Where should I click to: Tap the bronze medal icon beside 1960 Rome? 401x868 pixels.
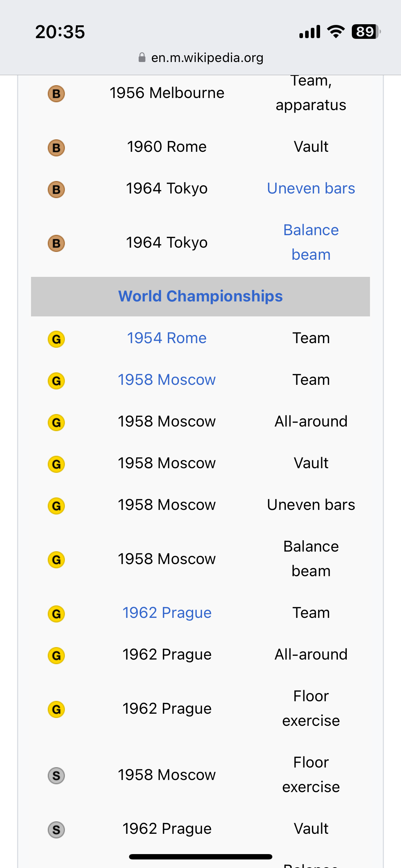56,148
